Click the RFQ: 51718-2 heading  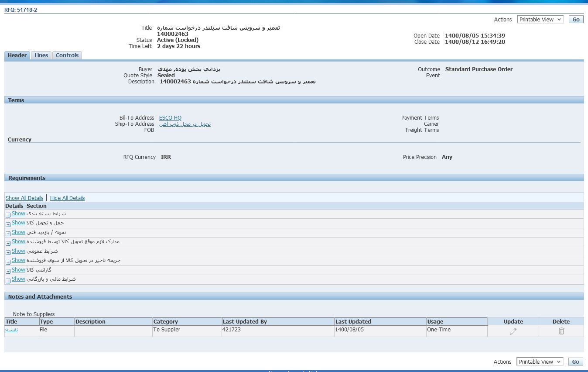21,10
